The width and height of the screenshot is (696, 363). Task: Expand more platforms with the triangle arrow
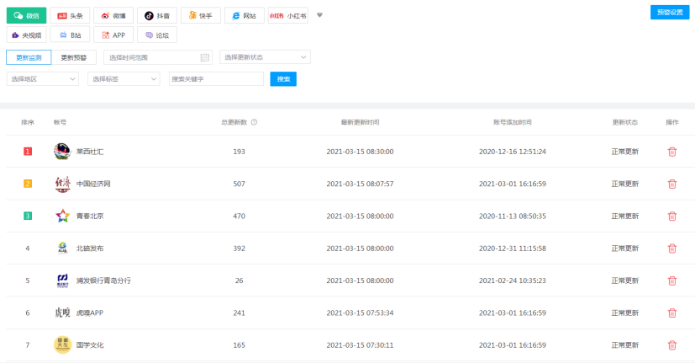(x=320, y=15)
